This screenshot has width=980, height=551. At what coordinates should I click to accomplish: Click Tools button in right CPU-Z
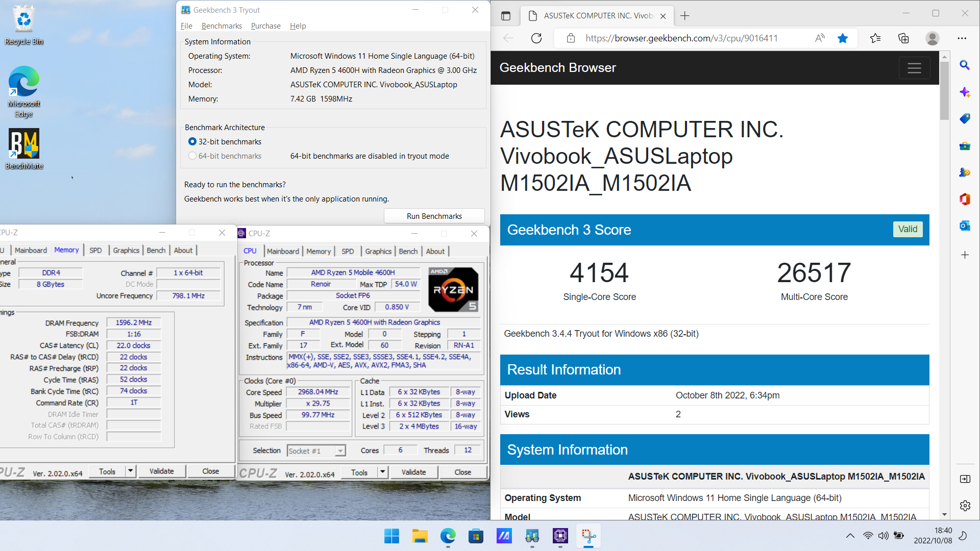(359, 472)
